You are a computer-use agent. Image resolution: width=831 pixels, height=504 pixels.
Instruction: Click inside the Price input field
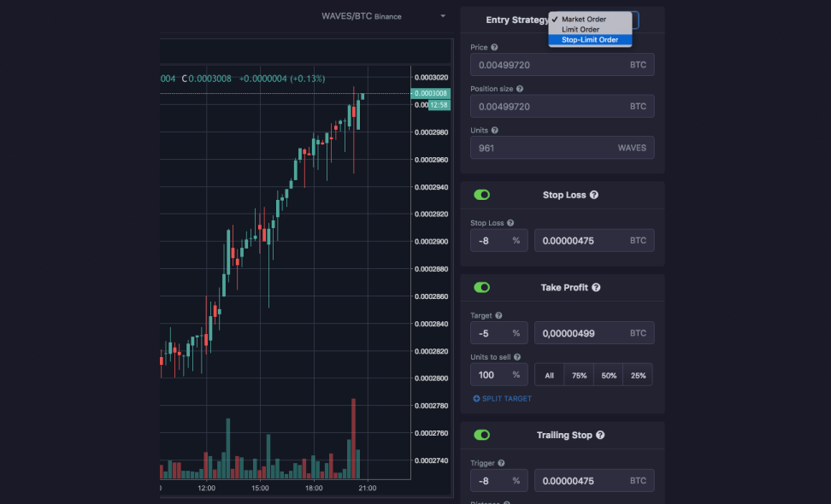tap(562, 63)
